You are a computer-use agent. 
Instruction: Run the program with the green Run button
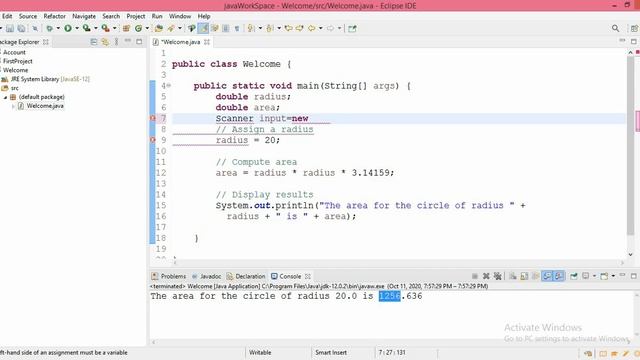click(x=68, y=28)
